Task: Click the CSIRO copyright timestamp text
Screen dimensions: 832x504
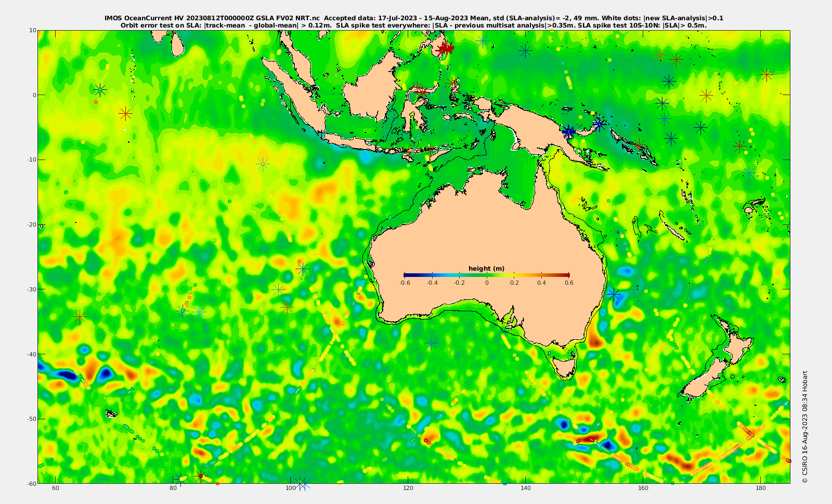Action: tap(805, 427)
